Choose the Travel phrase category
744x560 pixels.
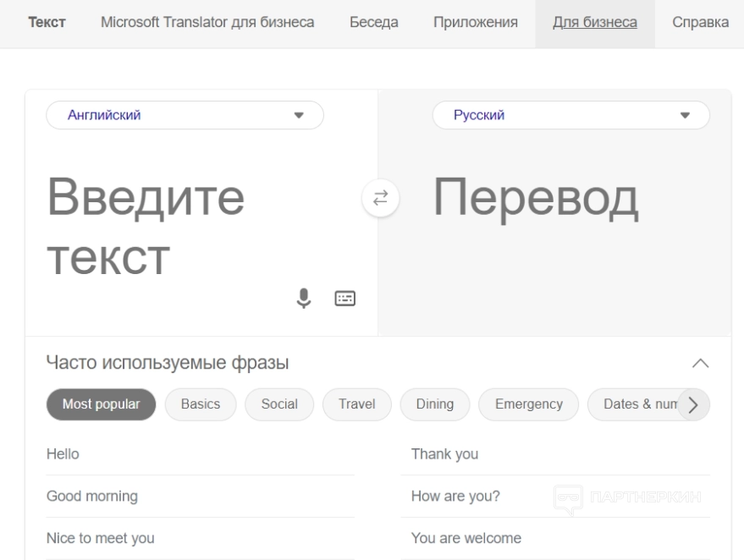356,404
